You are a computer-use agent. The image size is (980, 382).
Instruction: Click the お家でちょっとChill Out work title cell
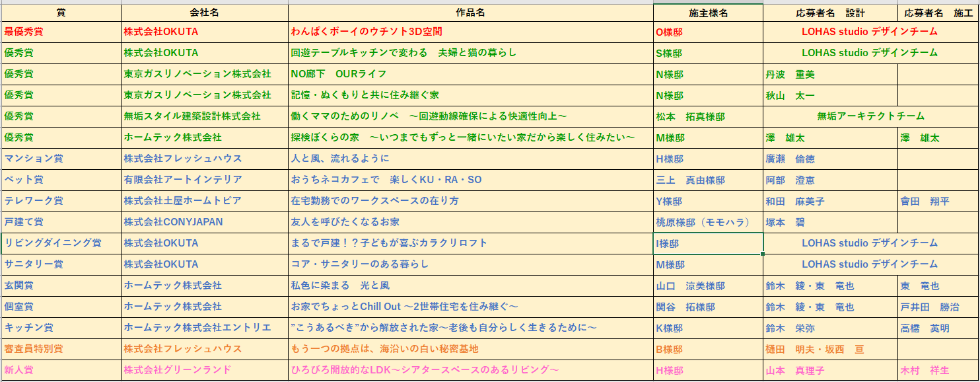(x=471, y=307)
